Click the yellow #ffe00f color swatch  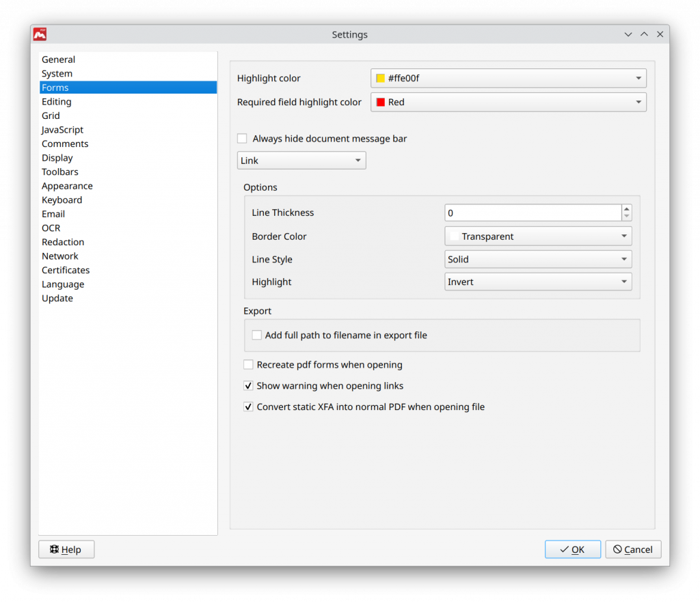pyautogui.click(x=380, y=78)
